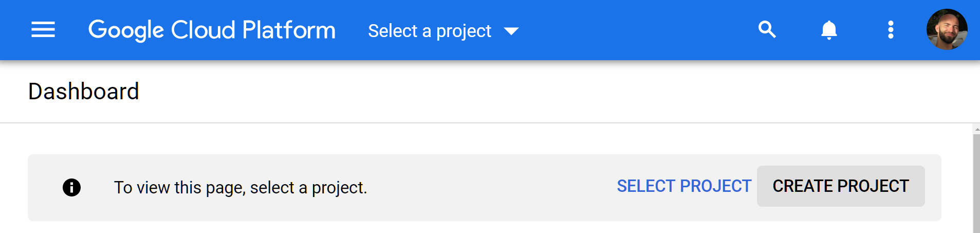Click the word 'Cloud' in the header logo
980x233 pixels.
pyautogui.click(x=203, y=30)
